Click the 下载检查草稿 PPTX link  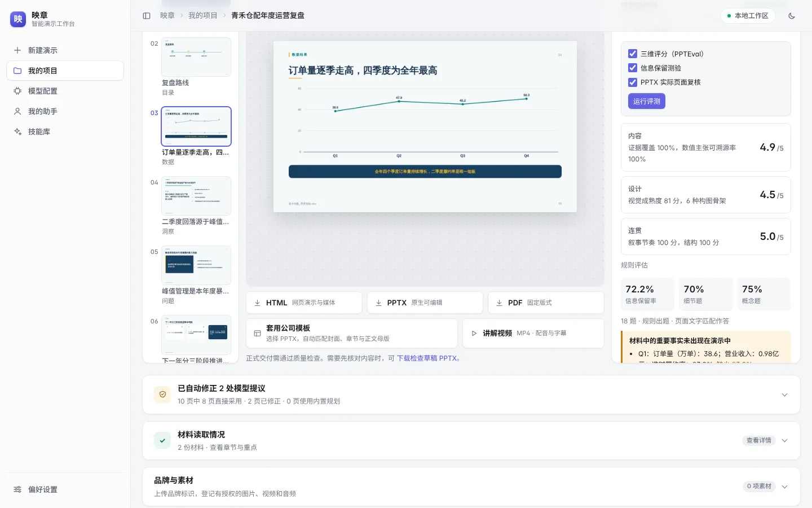pyautogui.click(x=427, y=358)
